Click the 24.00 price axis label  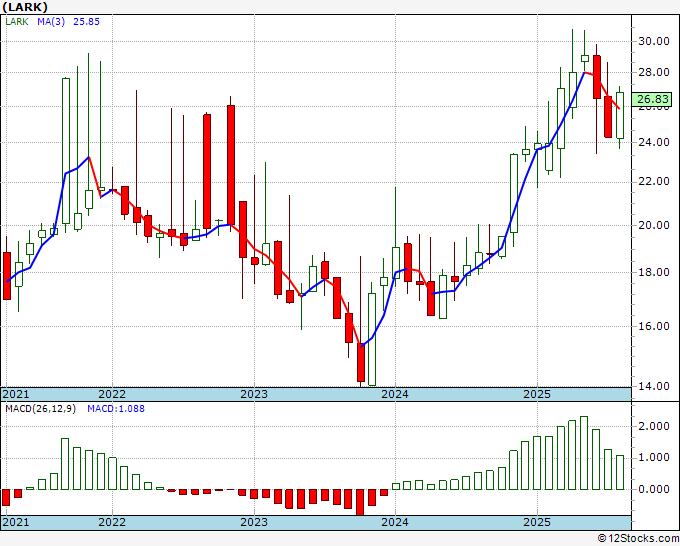[x=654, y=142]
